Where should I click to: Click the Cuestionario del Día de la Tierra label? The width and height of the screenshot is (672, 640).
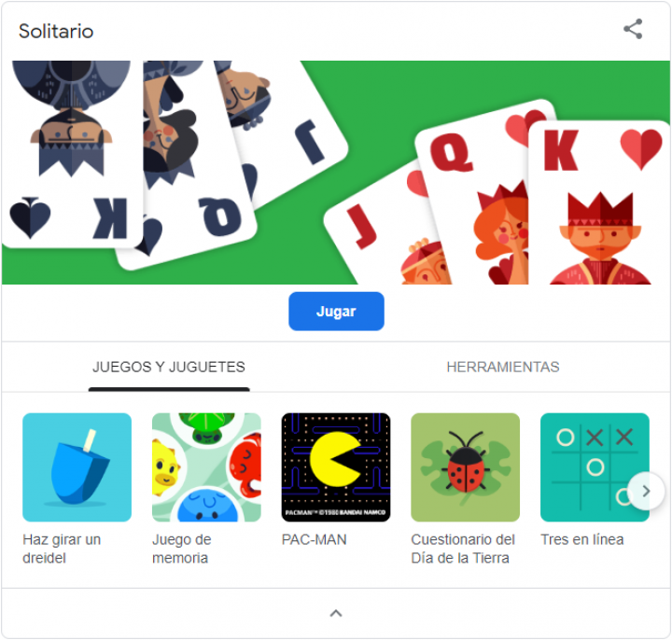(x=463, y=549)
